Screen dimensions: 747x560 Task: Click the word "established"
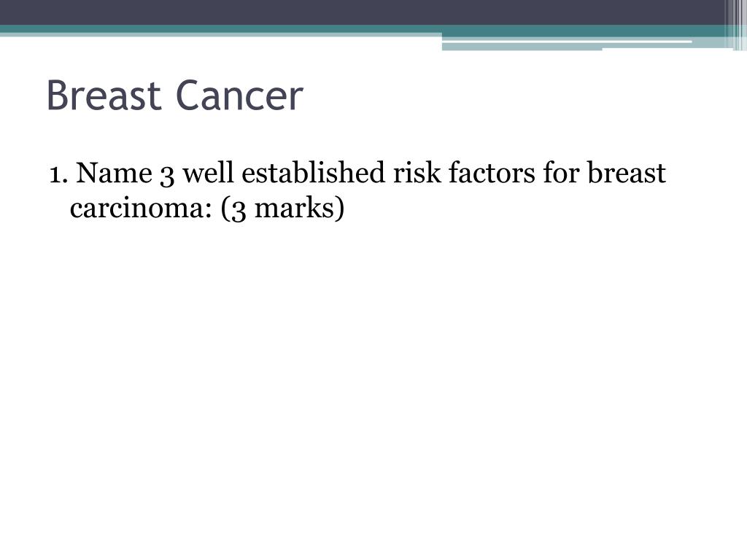click(x=313, y=172)
